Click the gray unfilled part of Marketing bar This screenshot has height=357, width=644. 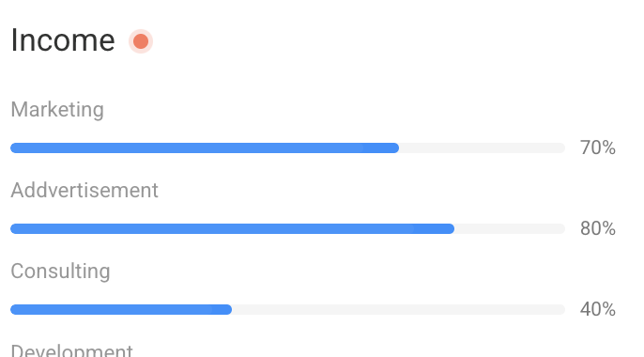(483, 147)
